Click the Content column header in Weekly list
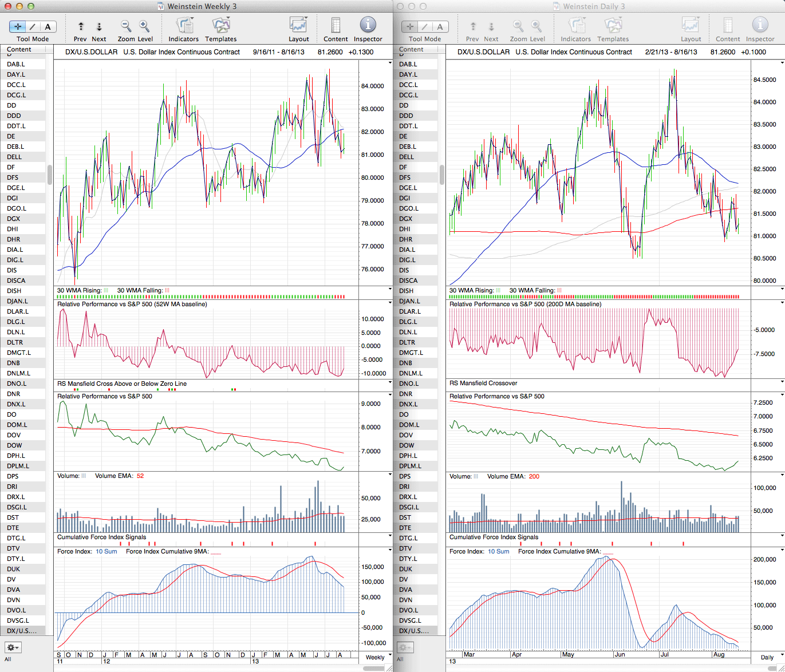Viewport: 785px width, 672px height. pos(19,50)
